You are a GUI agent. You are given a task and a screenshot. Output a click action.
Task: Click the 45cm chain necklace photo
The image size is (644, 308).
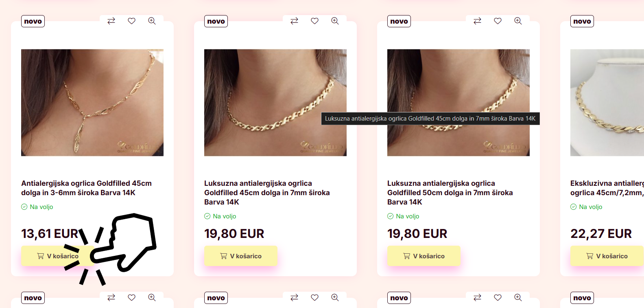pyautogui.click(x=275, y=103)
